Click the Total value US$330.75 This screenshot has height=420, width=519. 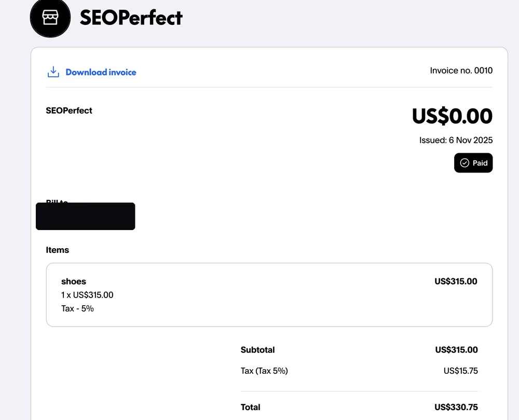pyautogui.click(x=456, y=407)
